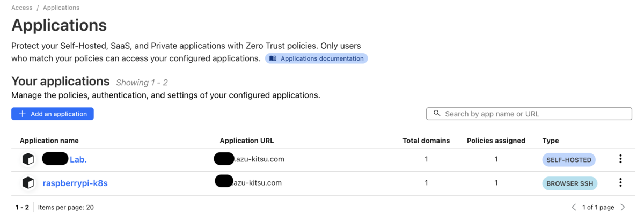Click the 1 of 1 page indicator
The height and width of the screenshot is (221, 644).
pyautogui.click(x=598, y=207)
